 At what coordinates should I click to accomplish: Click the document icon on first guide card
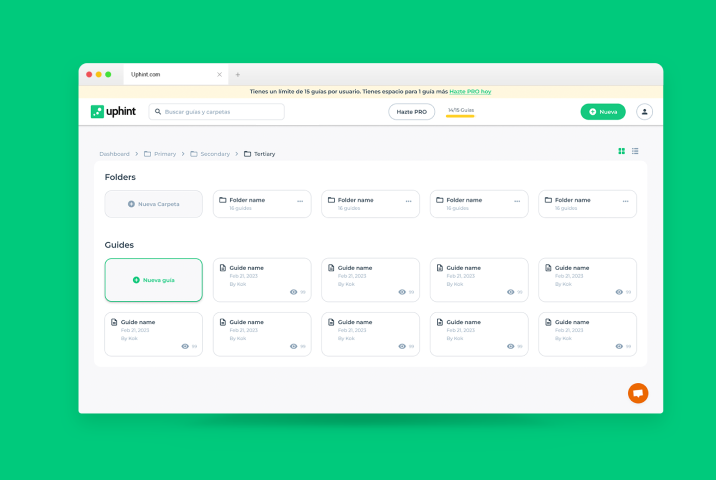coord(223,268)
